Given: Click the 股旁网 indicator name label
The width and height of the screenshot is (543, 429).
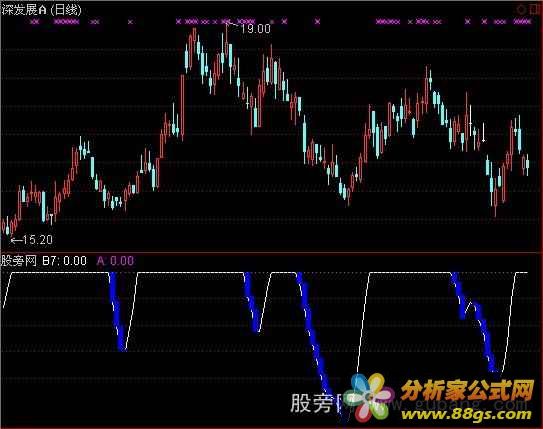Looking at the screenshot, I should pos(19,260).
